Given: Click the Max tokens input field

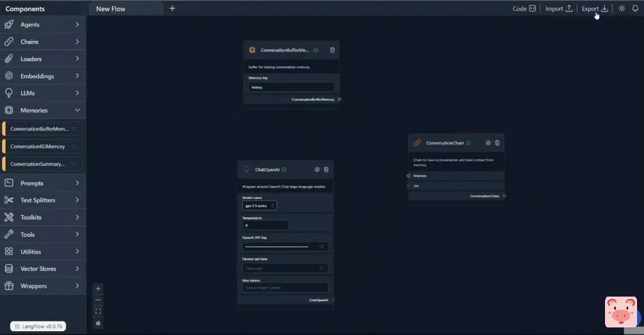Looking at the screenshot, I should 286,288.
